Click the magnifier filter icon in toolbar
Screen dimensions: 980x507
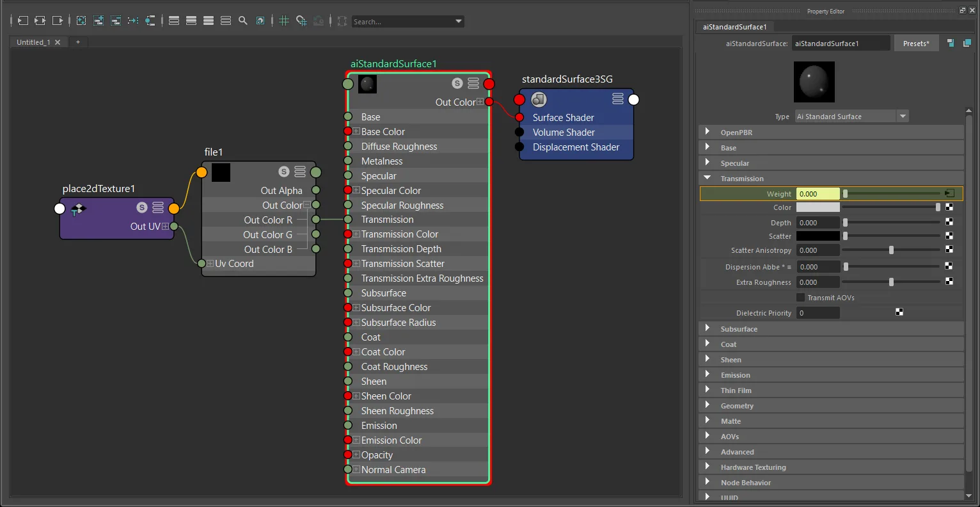tap(243, 20)
